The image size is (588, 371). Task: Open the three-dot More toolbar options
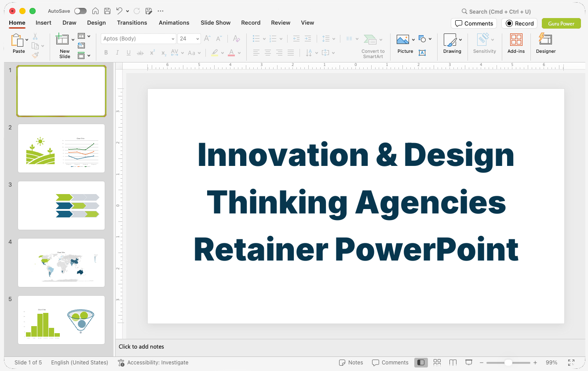pyautogui.click(x=161, y=11)
